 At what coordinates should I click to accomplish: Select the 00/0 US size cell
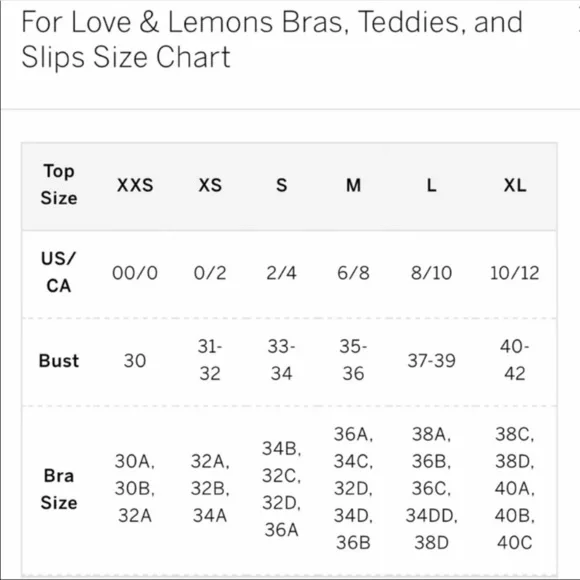click(135, 273)
